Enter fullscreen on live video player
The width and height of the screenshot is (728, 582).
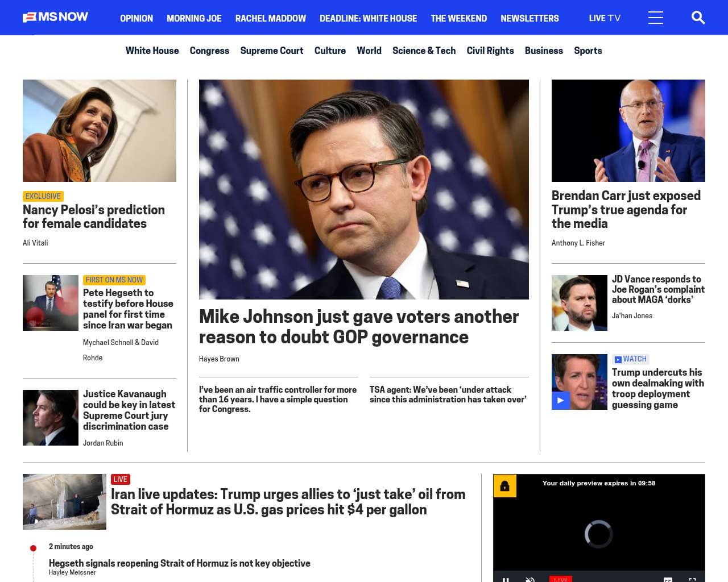point(692,579)
